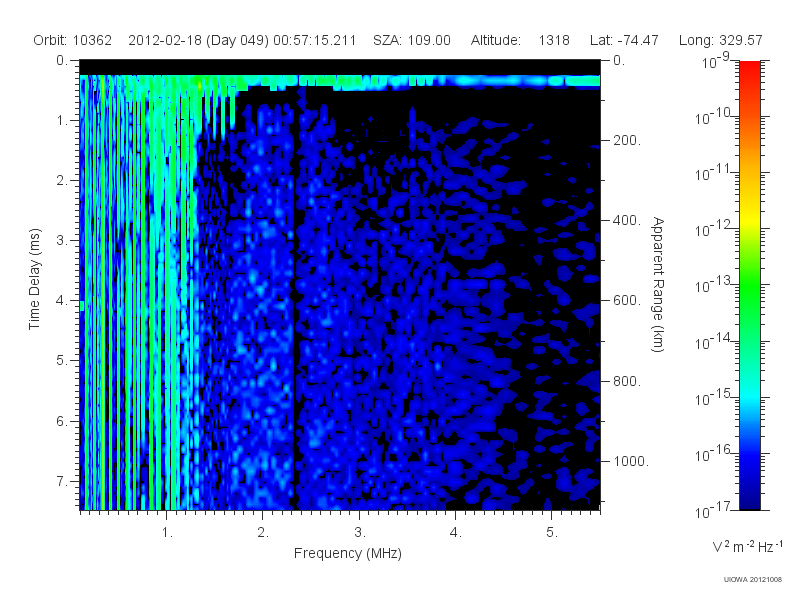Click the colorbar label '10⁻¹²'
800x600 pixels.
[x=712, y=229]
